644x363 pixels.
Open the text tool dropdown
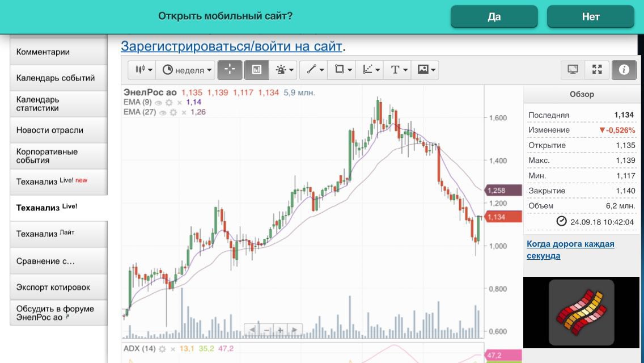(x=398, y=70)
